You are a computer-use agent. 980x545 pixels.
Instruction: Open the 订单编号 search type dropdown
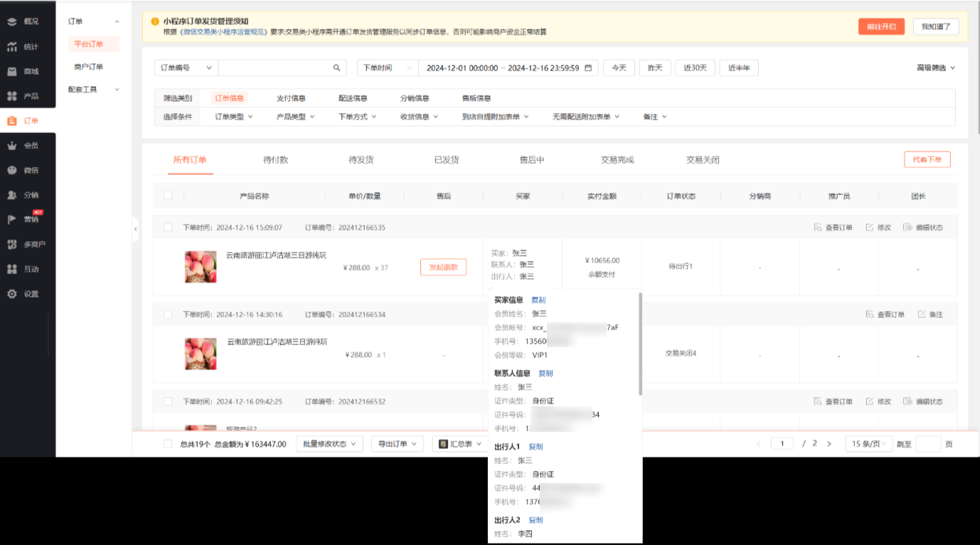click(186, 68)
